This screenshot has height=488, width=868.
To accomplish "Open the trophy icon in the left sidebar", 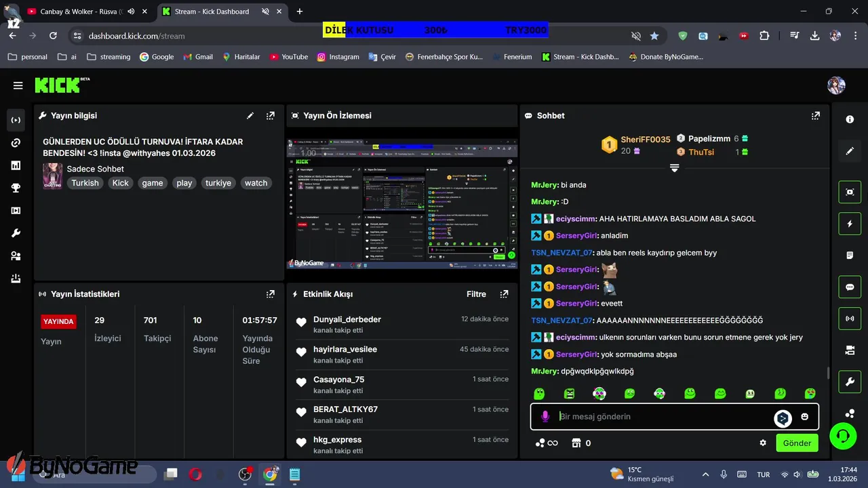I will 16,188.
